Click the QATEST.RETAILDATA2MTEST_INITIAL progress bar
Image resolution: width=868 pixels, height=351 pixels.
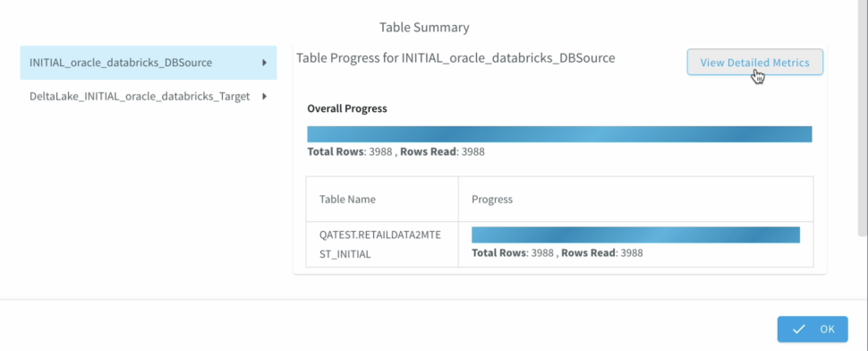[x=635, y=235]
